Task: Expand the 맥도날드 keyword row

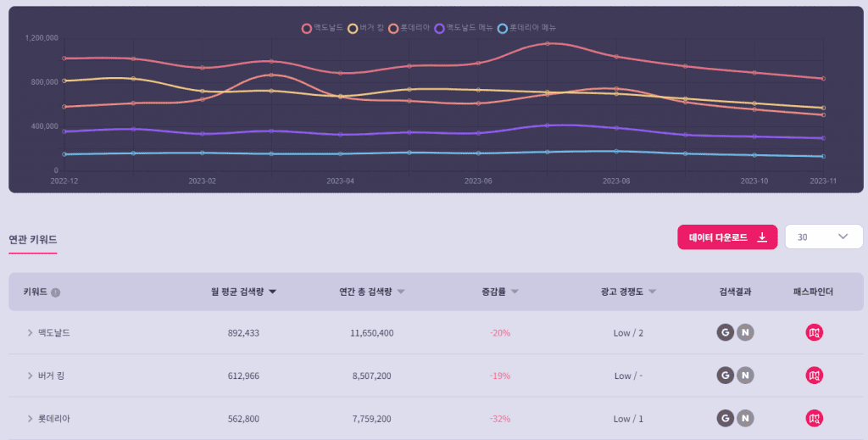Action: 30,332
